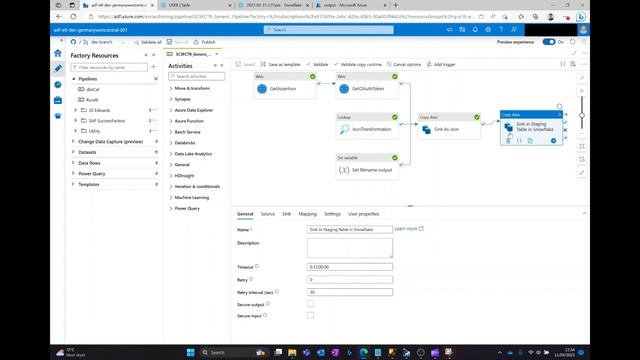This screenshot has width=640, height=360.
Task: Open notifications bell icon
Action: click(475, 30)
